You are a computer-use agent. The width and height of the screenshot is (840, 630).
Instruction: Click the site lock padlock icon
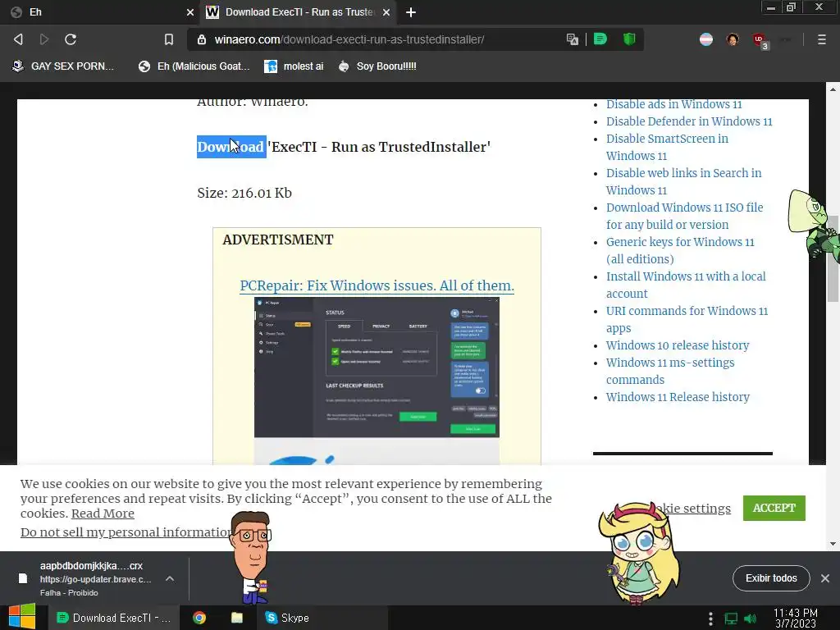(x=202, y=39)
